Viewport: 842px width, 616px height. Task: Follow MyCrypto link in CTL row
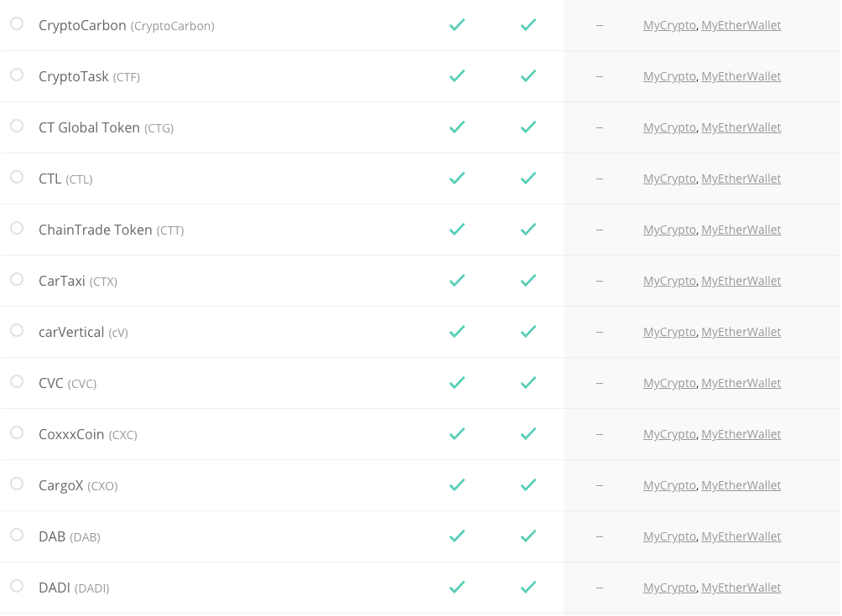[x=669, y=179]
